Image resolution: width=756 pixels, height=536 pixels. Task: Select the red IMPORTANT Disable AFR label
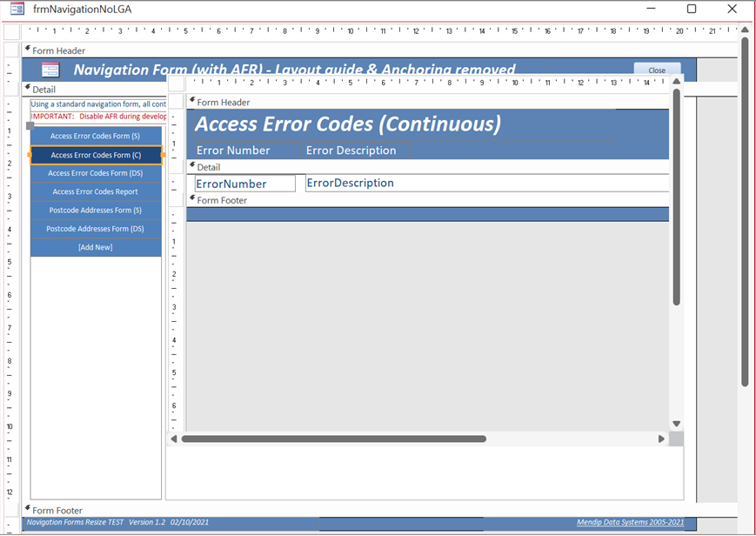[x=98, y=117]
